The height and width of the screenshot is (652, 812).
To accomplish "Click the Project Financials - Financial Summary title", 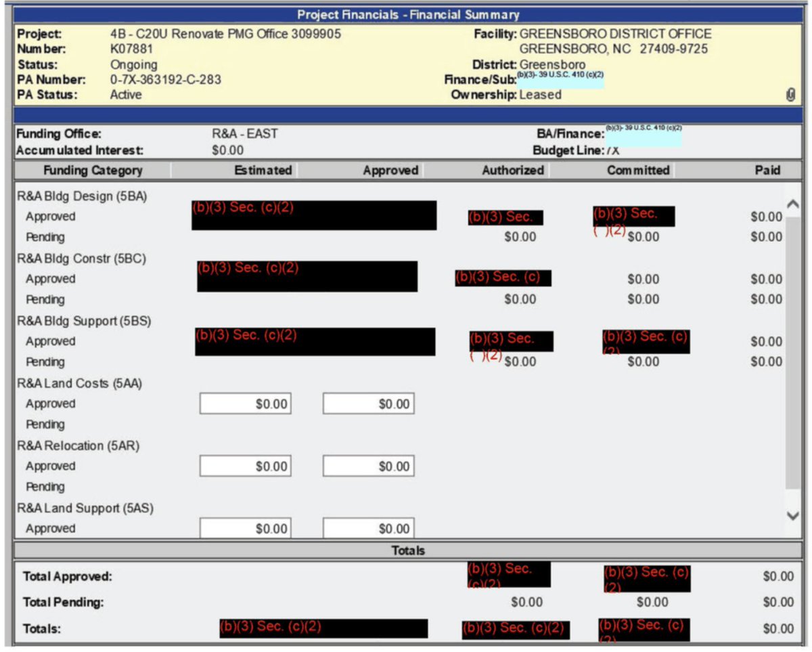I will coord(408,14).
